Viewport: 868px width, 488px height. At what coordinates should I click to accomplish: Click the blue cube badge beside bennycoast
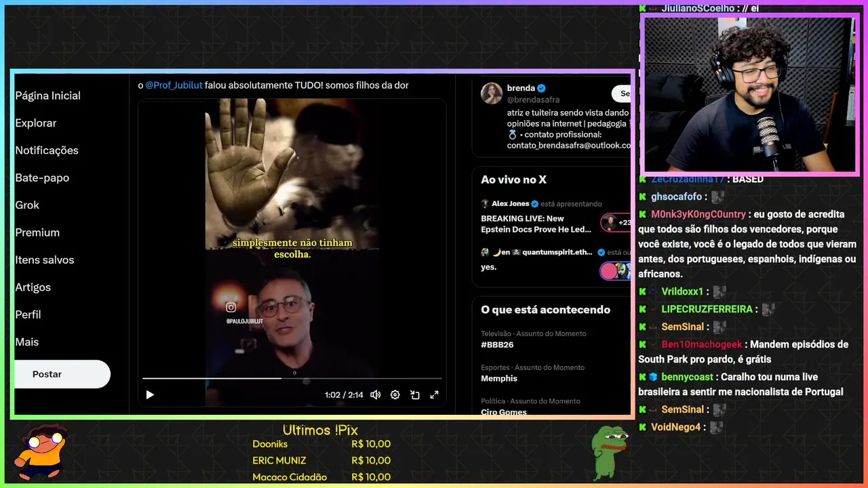pyautogui.click(x=654, y=377)
